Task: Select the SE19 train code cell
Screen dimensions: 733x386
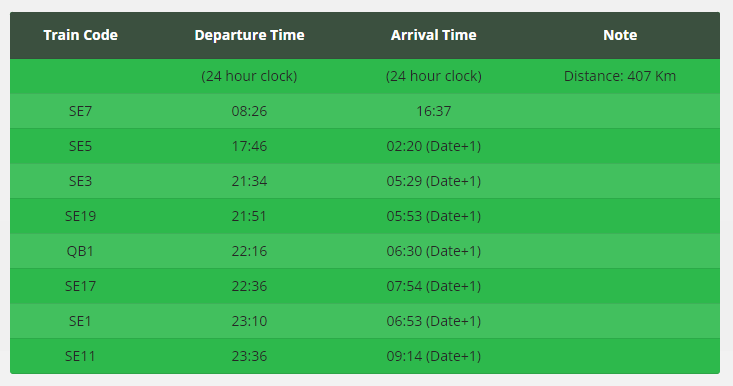Action: tap(80, 216)
